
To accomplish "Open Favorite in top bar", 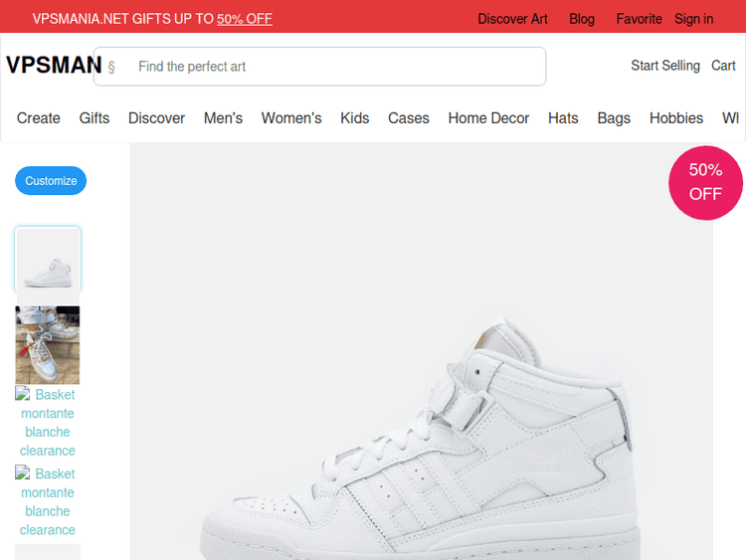I will coord(639,19).
